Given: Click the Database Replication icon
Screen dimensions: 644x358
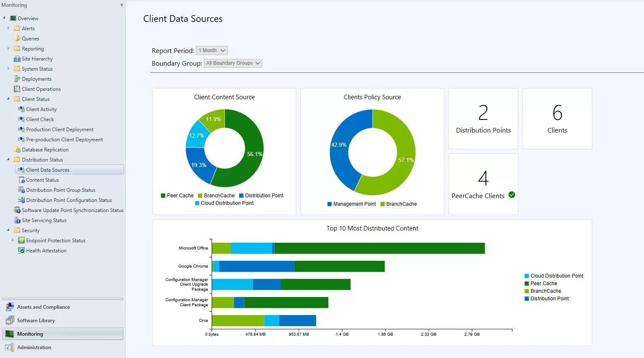Looking at the screenshot, I should (17, 149).
